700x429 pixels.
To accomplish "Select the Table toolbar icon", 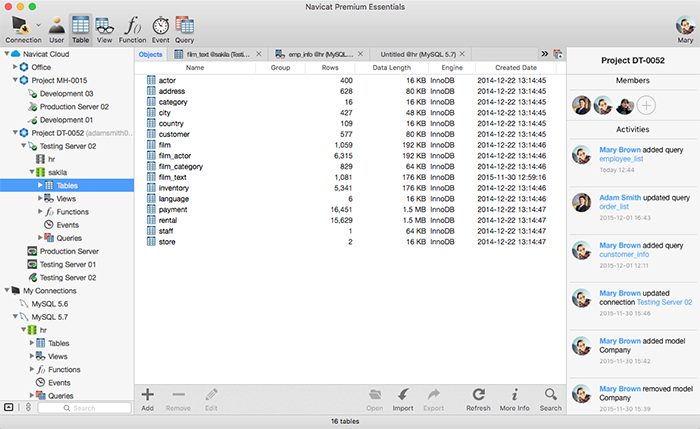I will 80,29.
